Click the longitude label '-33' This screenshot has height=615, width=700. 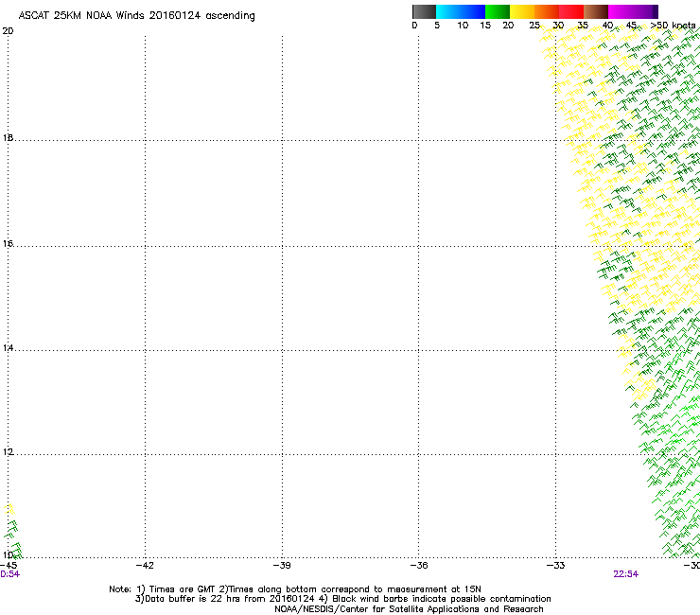(555, 566)
